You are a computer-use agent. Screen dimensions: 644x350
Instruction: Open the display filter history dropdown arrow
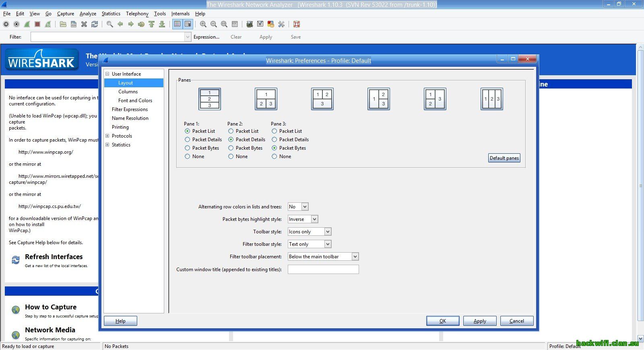point(188,37)
